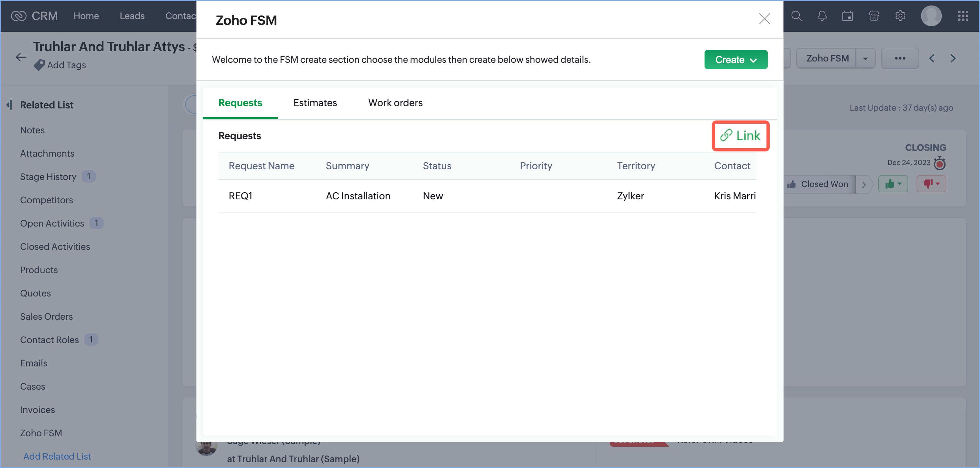Open the REQ1 request row
Screen dimensions: 980x468
pos(240,196)
